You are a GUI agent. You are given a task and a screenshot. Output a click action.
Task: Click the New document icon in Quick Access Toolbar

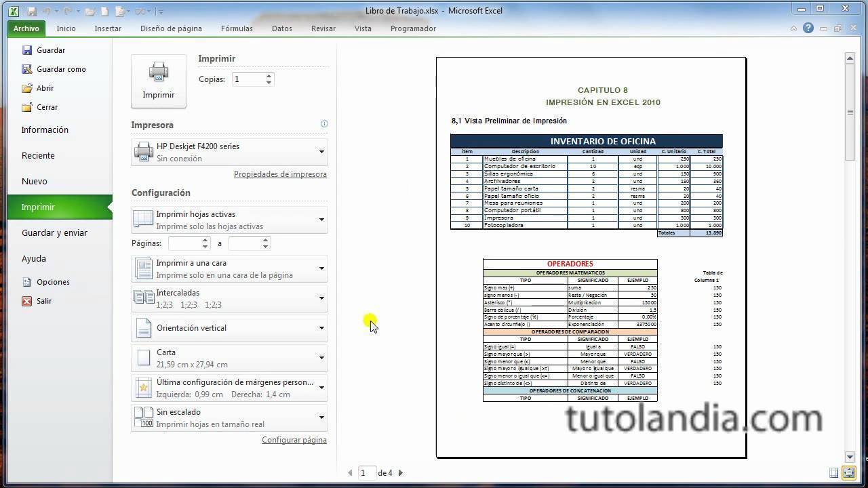104,11
